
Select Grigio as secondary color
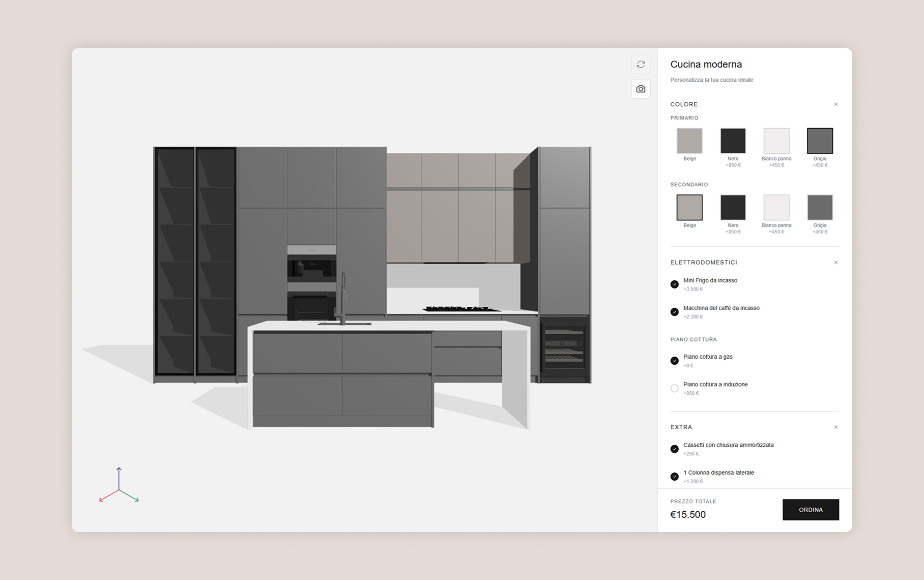(819, 207)
